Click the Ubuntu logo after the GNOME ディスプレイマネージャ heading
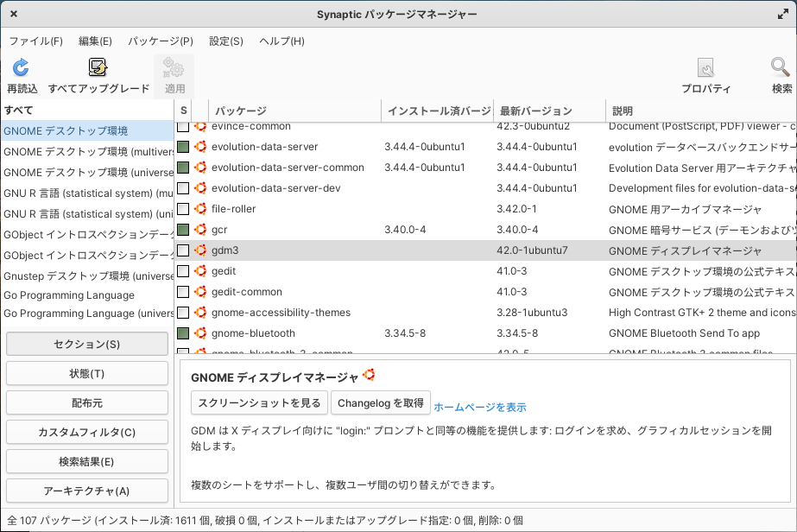797x532 pixels. [369, 375]
